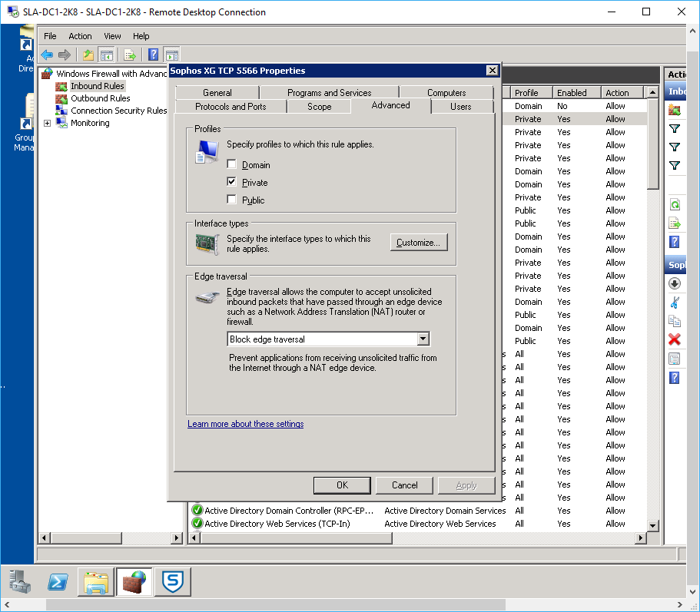
Task: Click the rules list scroll-up arrow
Action: (652, 93)
